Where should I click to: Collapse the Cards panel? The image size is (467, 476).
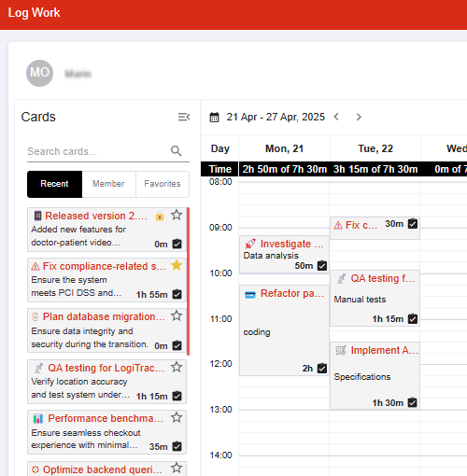184,117
